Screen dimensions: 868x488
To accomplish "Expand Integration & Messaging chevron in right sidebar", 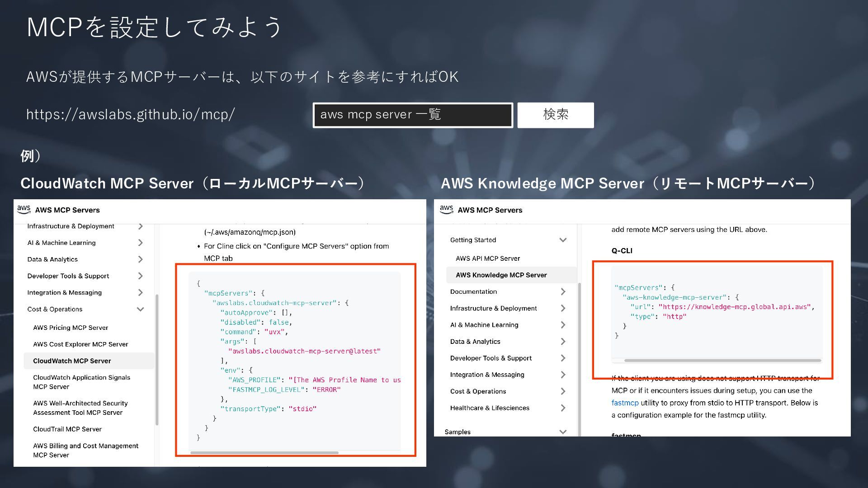I will (x=563, y=375).
